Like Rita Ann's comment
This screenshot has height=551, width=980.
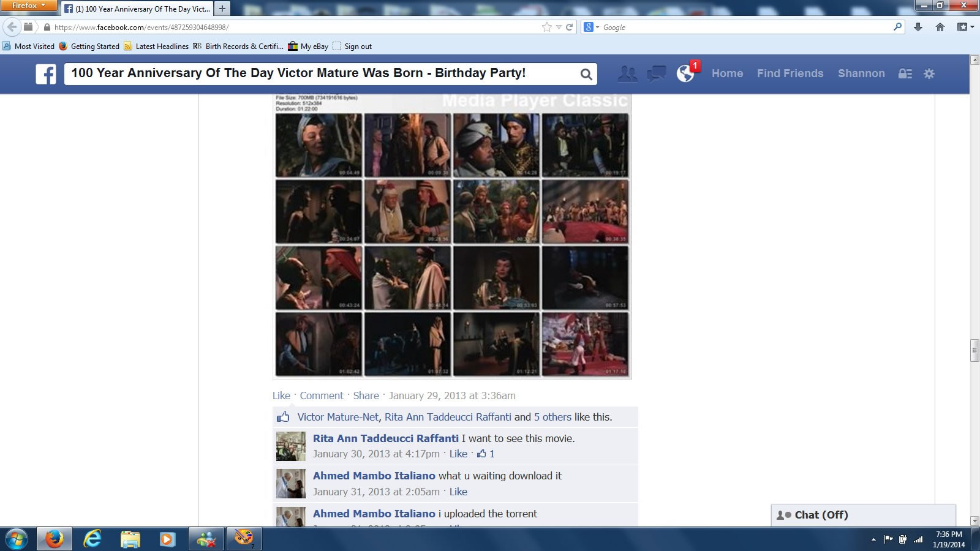point(458,454)
